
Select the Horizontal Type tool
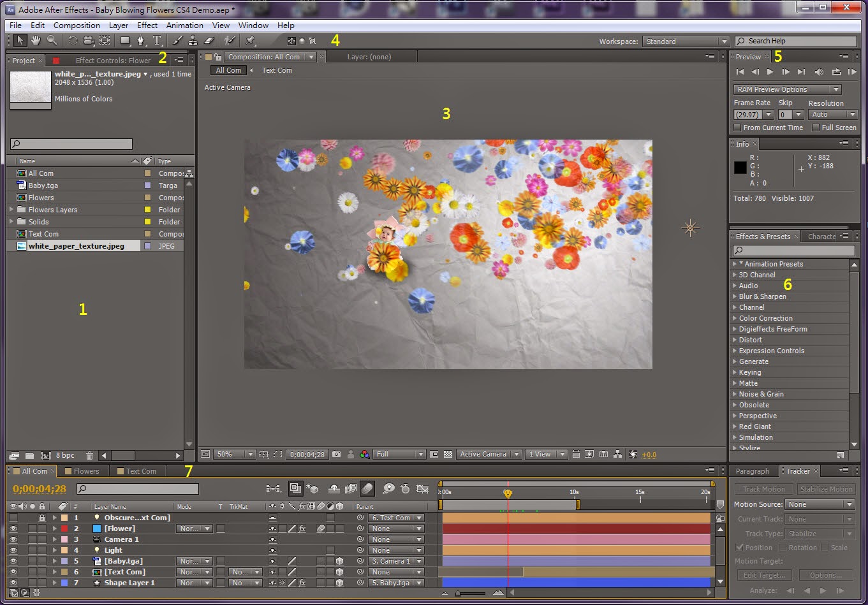[x=157, y=40]
